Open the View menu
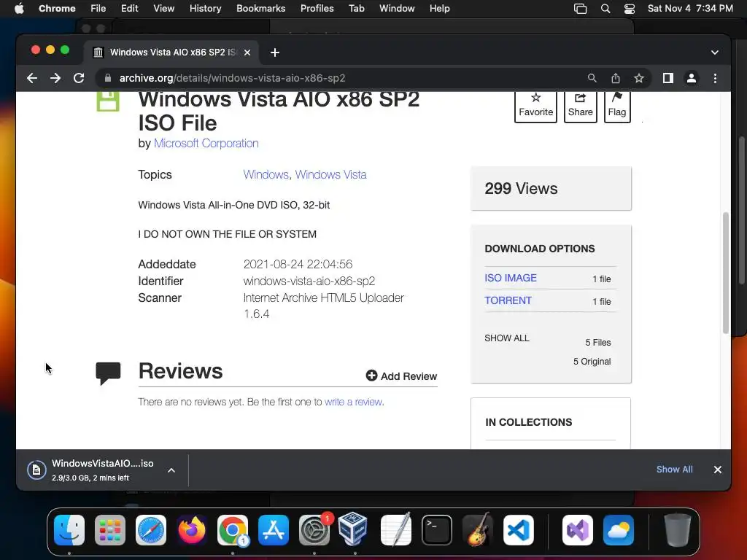 pyautogui.click(x=163, y=9)
